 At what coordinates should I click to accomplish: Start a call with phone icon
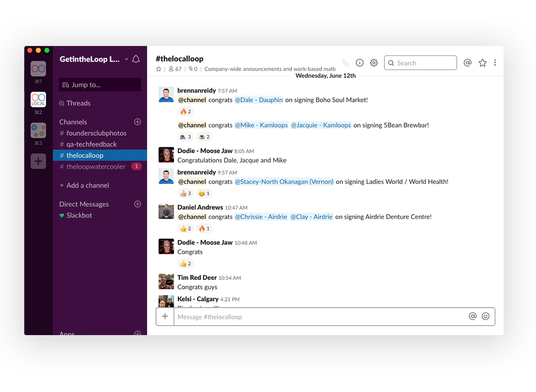[x=346, y=62]
